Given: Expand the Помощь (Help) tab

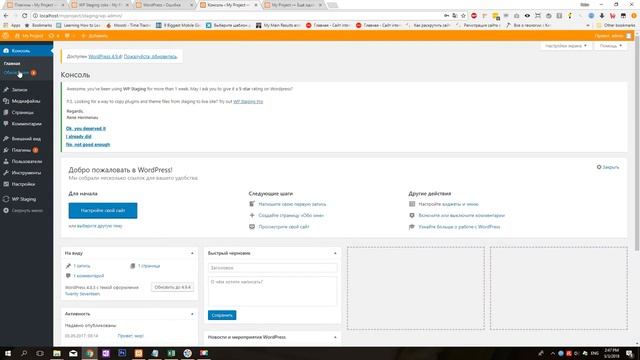Looking at the screenshot, I should pos(611,46).
